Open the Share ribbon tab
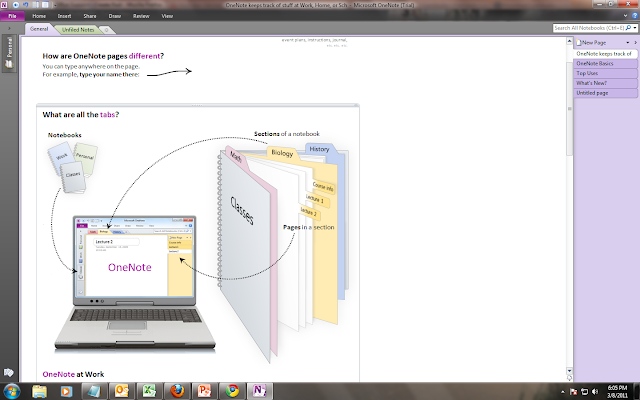The width and height of the screenshot is (640, 400). click(90, 16)
